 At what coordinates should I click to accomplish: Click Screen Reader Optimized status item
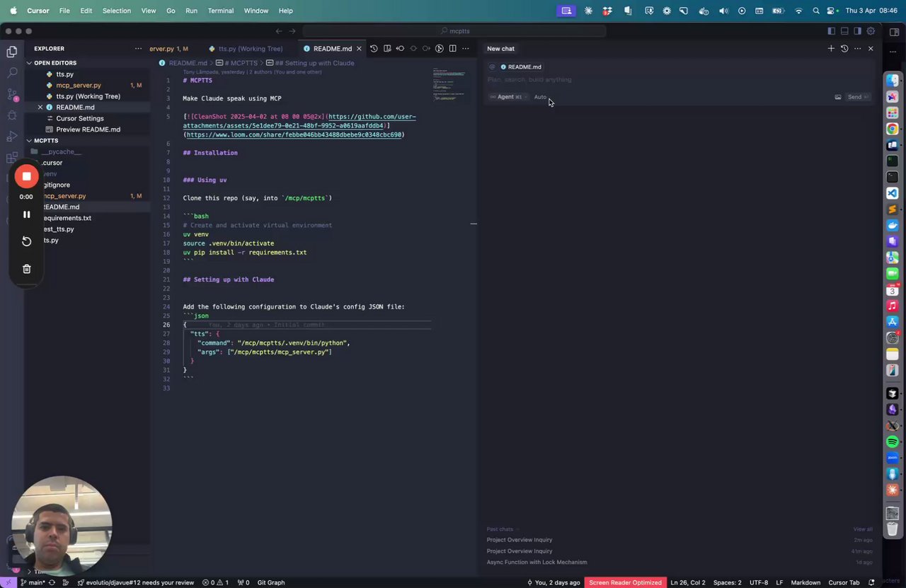point(625,582)
